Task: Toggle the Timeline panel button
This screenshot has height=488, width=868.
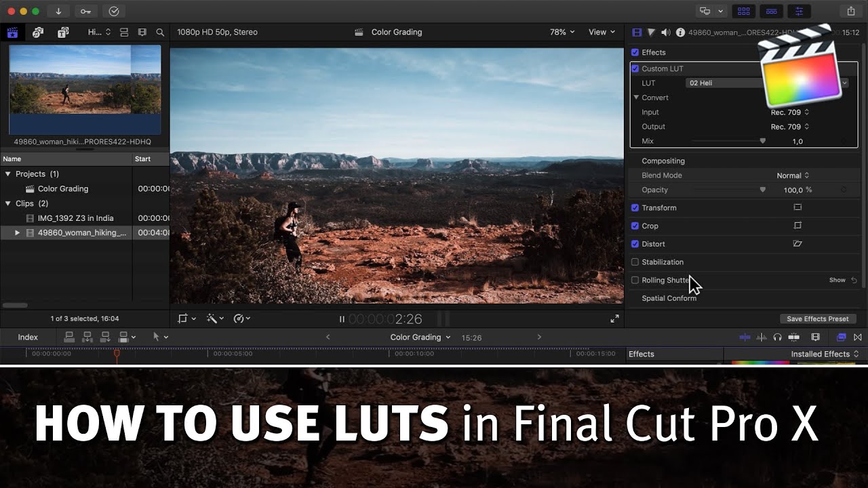Action: 772,11
